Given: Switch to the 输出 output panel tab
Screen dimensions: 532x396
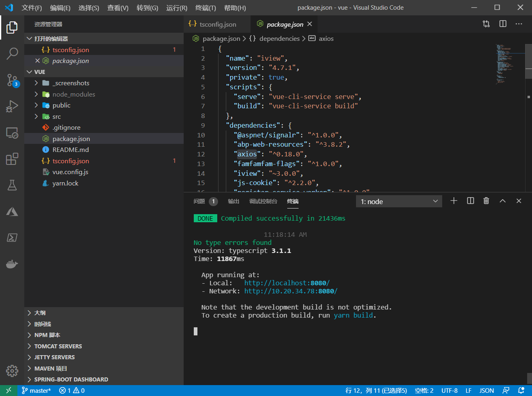Looking at the screenshot, I should (x=233, y=201).
